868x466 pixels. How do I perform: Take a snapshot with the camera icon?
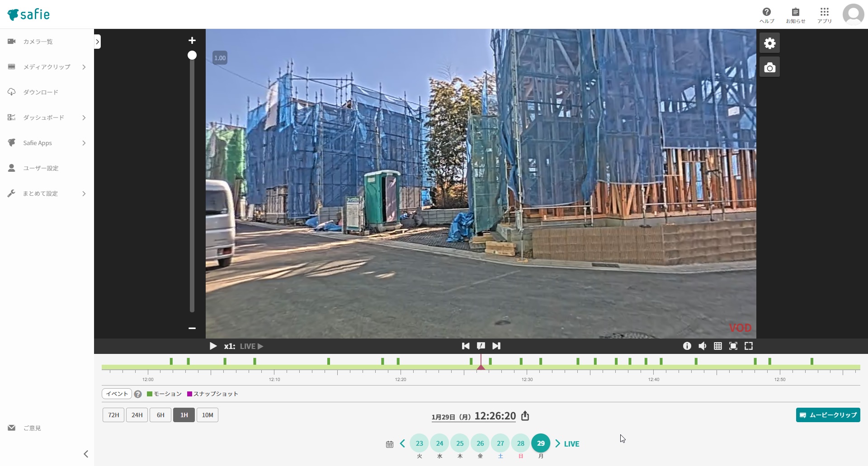click(x=769, y=66)
